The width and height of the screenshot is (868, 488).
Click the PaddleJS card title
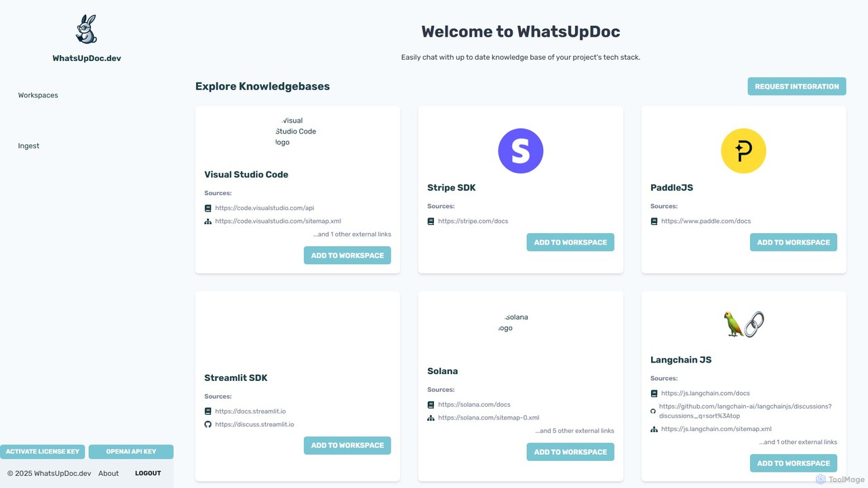click(671, 188)
